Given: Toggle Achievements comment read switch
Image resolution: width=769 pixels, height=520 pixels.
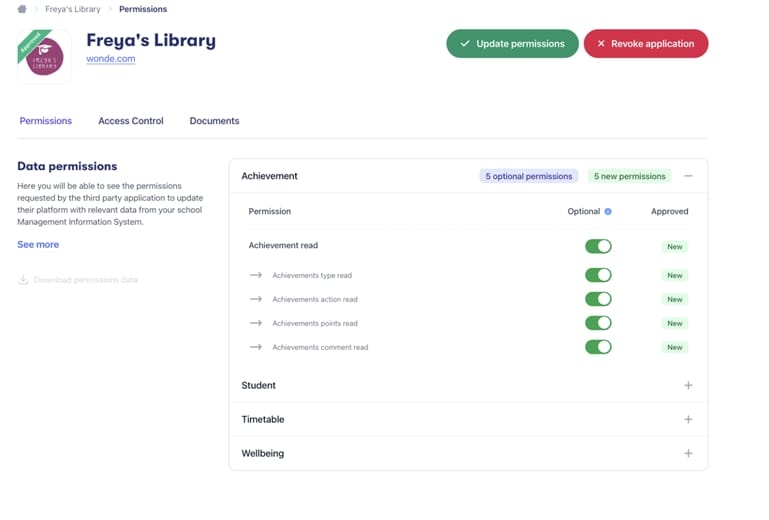Looking at the screenshot, I should coord(598,347).
